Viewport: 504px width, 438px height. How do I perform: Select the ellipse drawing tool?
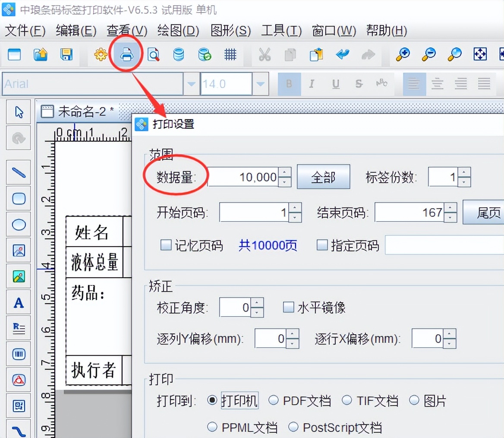click(18, 224)
